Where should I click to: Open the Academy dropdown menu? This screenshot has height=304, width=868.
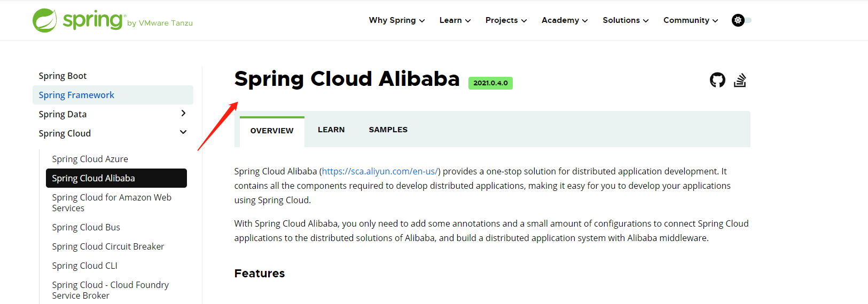[565, 20]
